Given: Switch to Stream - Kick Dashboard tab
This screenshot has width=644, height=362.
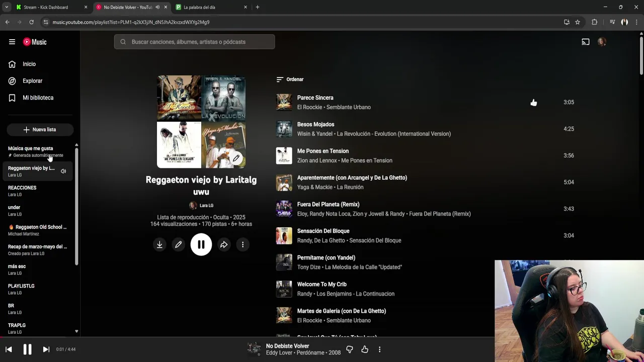Looking at the screenshot, I should click(46, 7).
